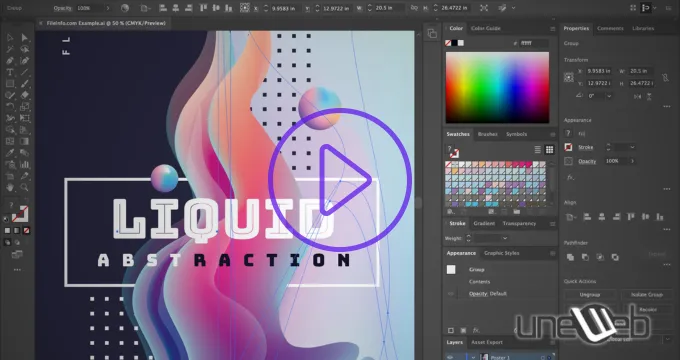The height and width of the screenshot is (360, 680).
Task: Select the Rectangle tool
Action: 10,84
